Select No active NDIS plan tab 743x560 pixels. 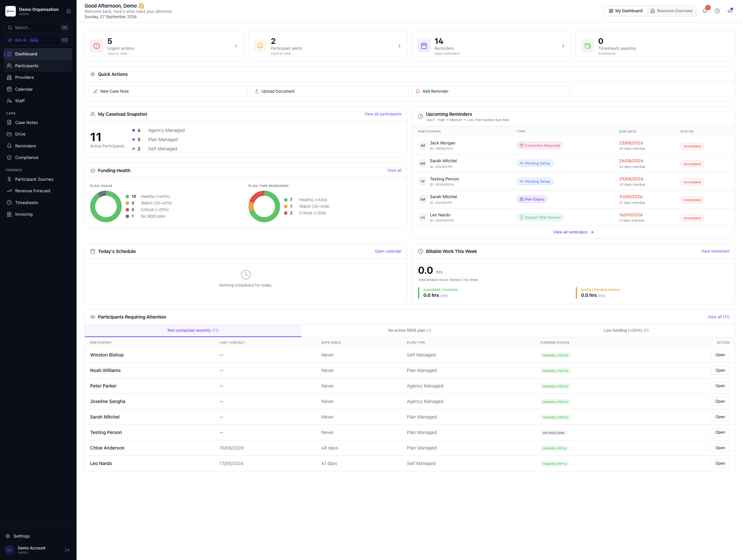tap(409, 330)
